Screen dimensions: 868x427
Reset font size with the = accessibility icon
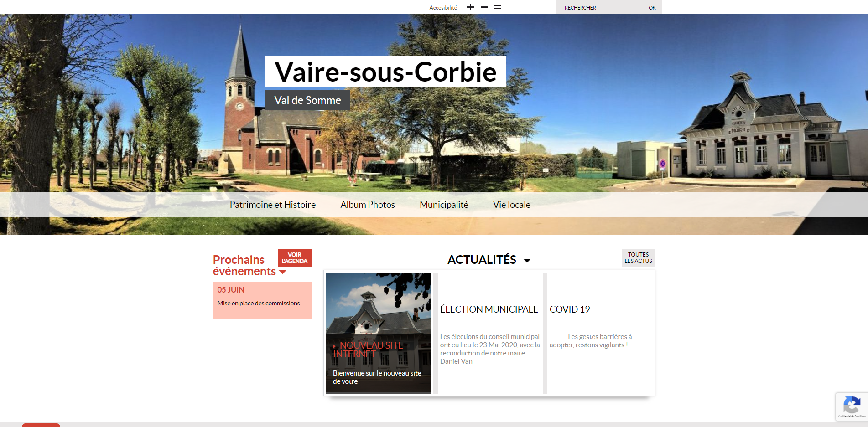point(498,7)
